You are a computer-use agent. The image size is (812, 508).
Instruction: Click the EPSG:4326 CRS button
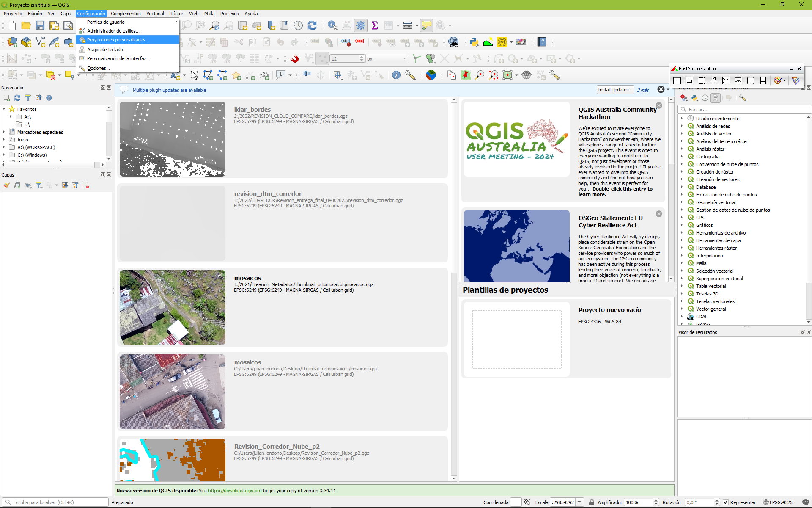[777, 502]
